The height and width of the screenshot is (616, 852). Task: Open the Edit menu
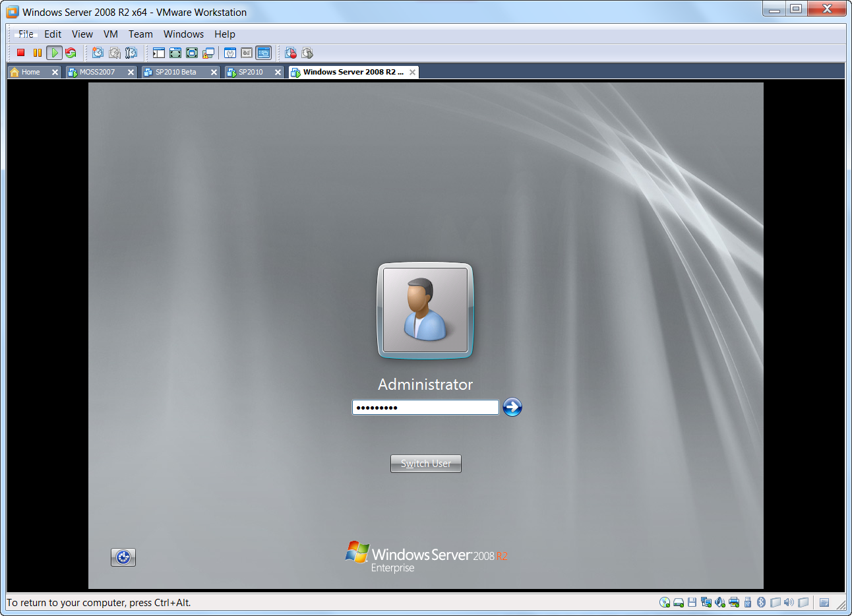tap(53, 34)
